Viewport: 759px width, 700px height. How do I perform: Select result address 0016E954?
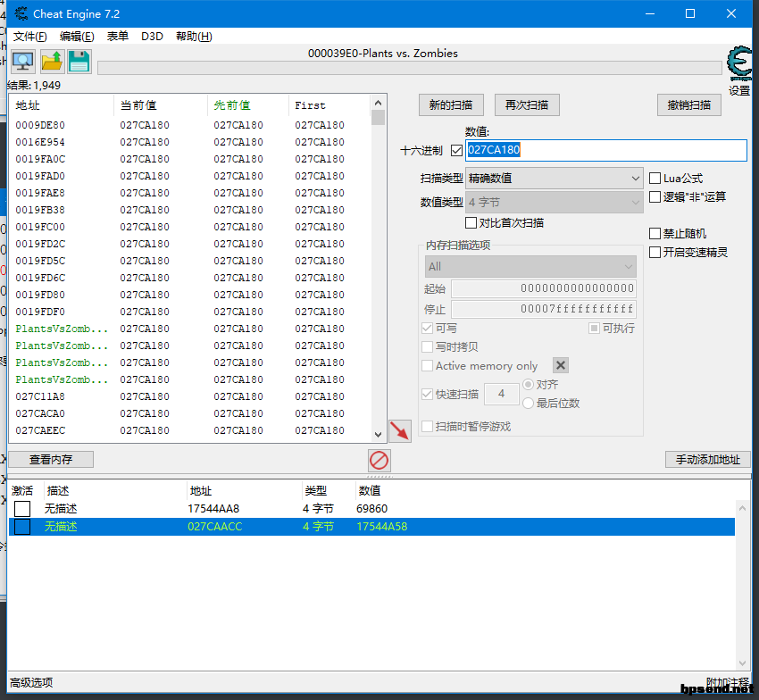coord(40,142)
